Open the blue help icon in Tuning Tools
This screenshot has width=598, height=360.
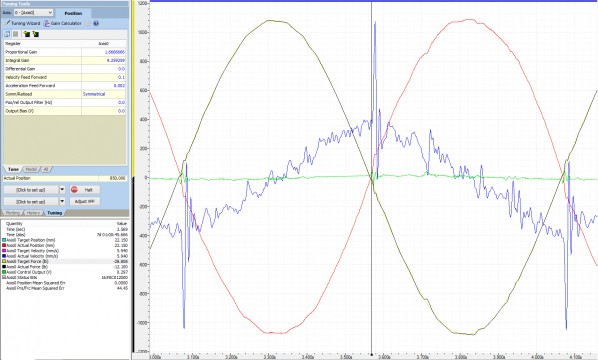point(96,23)
